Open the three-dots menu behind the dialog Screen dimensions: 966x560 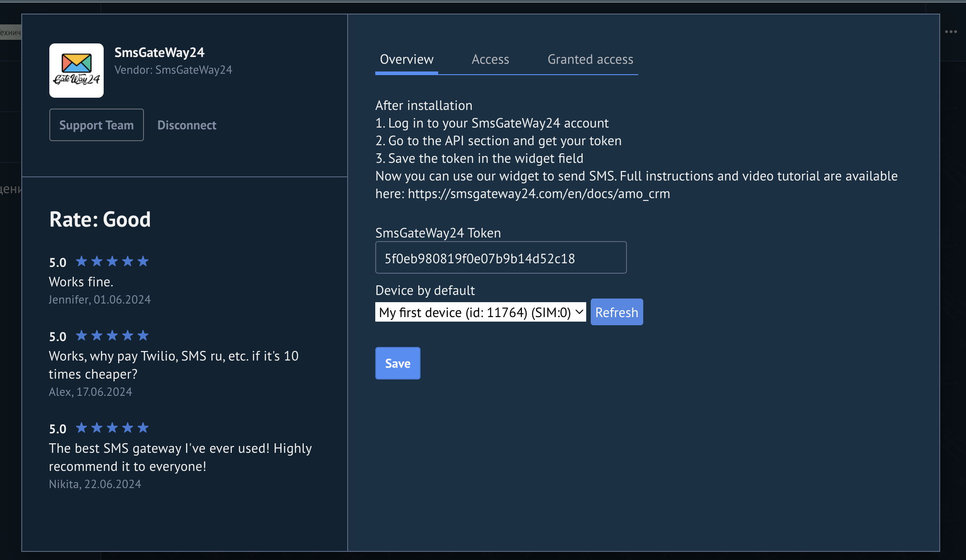(951, 32)
